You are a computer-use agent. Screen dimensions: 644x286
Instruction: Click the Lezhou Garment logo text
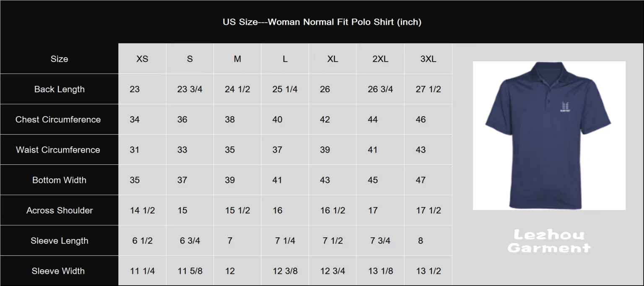(549, 241)
